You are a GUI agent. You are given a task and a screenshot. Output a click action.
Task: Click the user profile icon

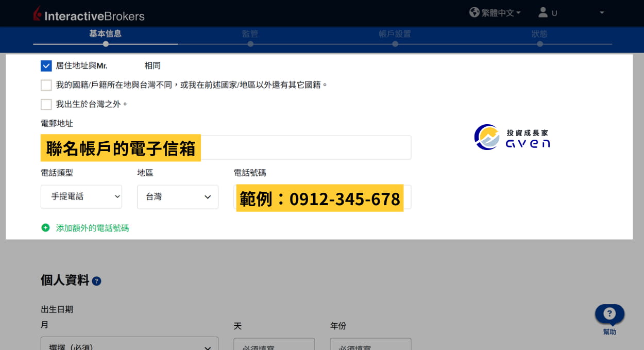[543, 12]
